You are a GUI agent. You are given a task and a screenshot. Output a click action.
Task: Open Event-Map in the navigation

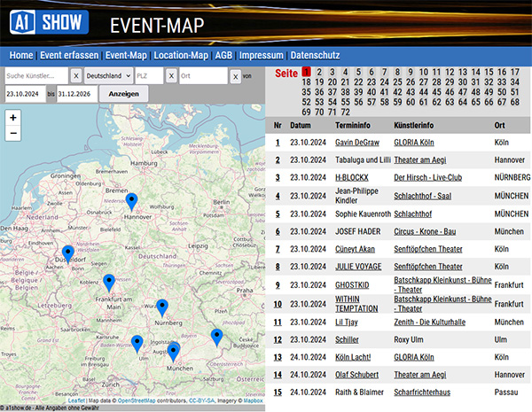pyautogui.click(x=126, y=55)
